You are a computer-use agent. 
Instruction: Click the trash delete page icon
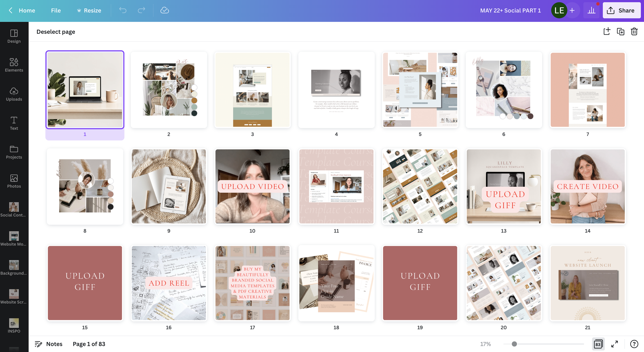coord(634,32)
